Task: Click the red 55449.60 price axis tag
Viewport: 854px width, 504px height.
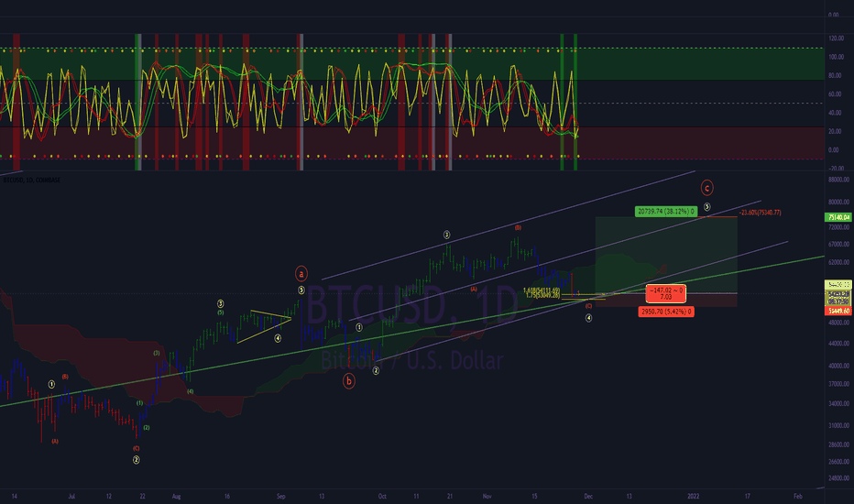Action: tap(838, 311)
